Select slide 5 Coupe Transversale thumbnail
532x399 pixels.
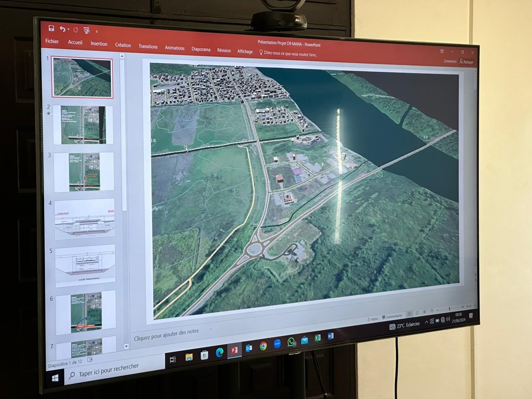point(85,266)
